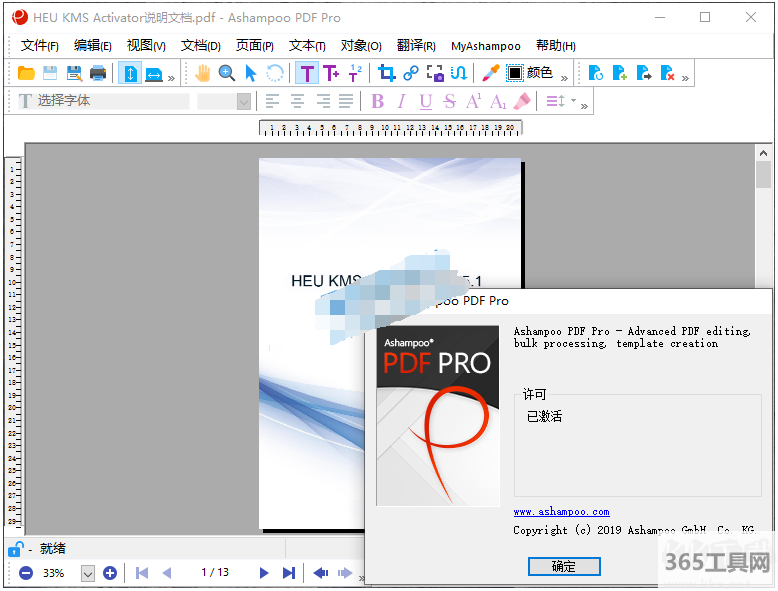This screenshot has height=591, width=778.
Task: Open the 帮助 (Help) menu
Action: [555, 46]
